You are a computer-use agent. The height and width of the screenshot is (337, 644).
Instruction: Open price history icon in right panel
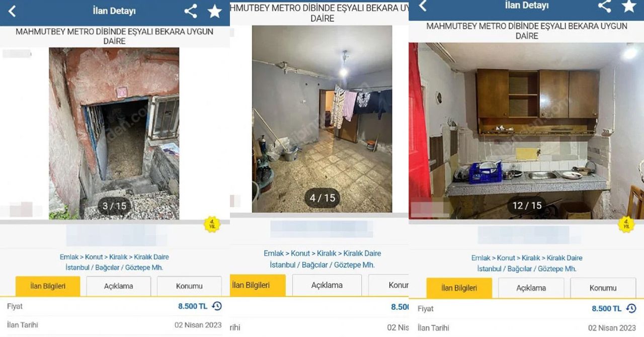click(x=631, y=308)
